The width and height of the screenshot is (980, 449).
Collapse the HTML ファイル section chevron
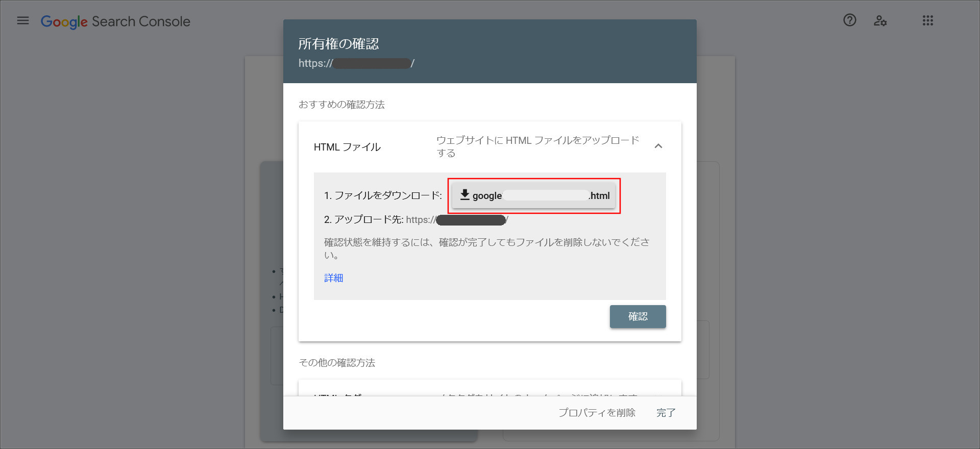(x=658, y=146)
